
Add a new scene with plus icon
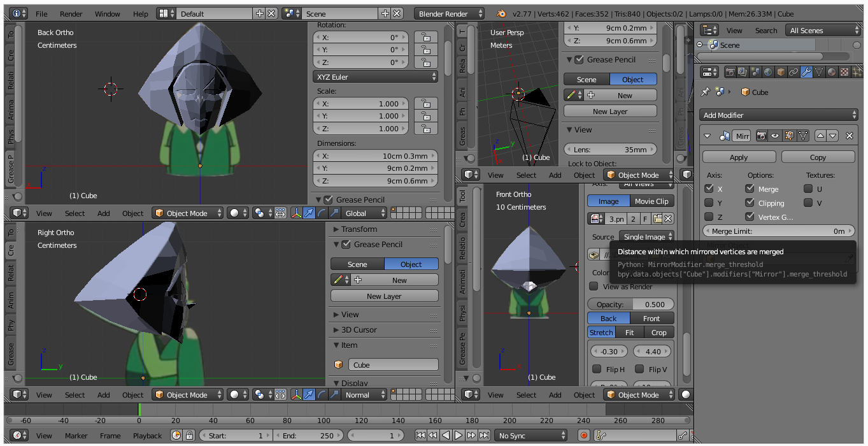pos(385,13)
